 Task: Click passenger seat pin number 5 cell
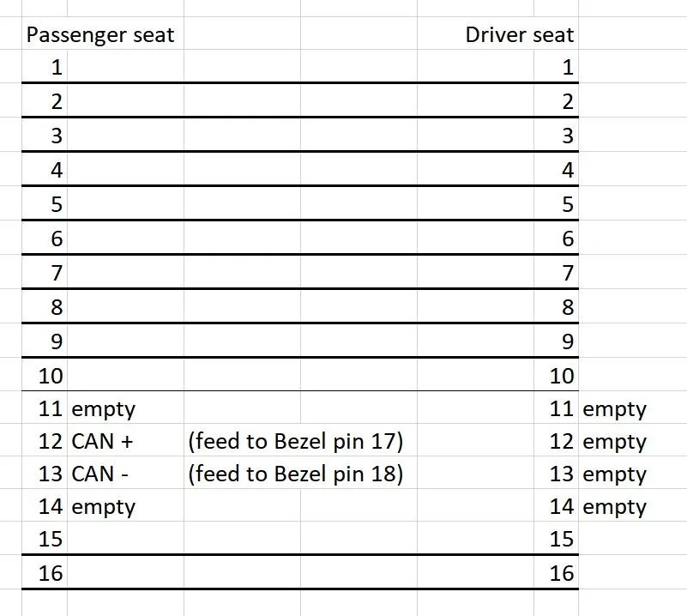45,203
